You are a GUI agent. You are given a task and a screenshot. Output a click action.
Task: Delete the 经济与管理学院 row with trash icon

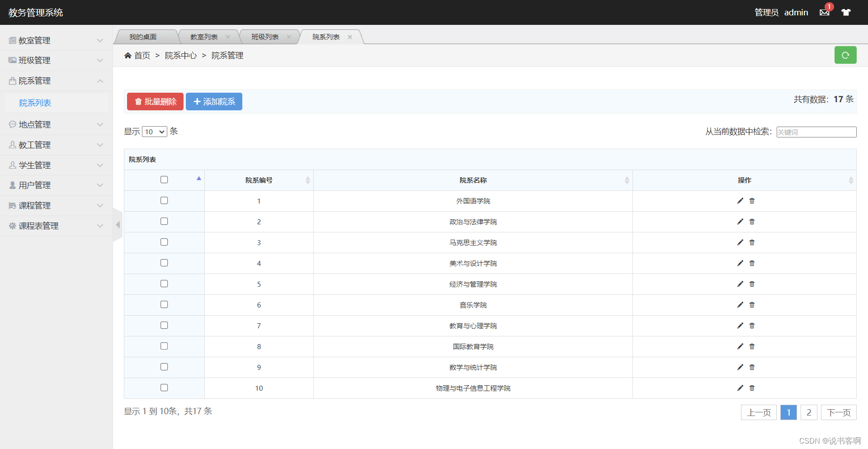752,284
